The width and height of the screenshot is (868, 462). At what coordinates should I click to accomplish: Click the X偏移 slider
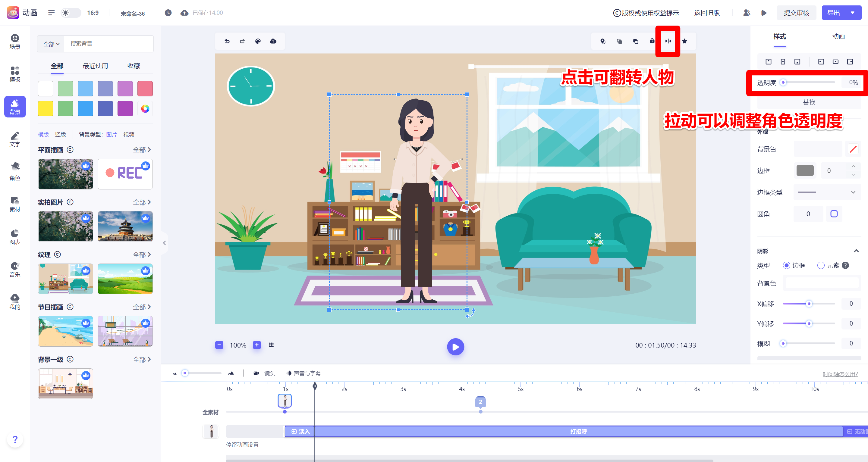pyautogui.click(x=809, y=304)
